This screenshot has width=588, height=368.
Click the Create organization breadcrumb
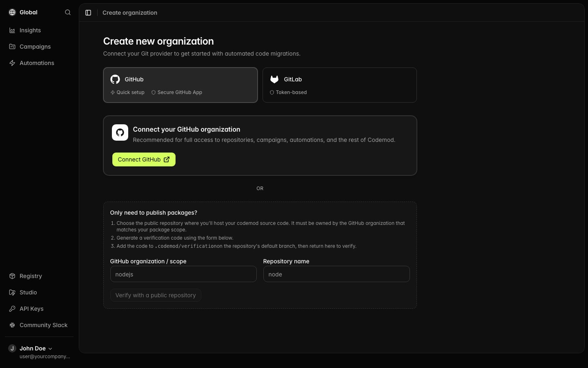[x=130, y=13]
